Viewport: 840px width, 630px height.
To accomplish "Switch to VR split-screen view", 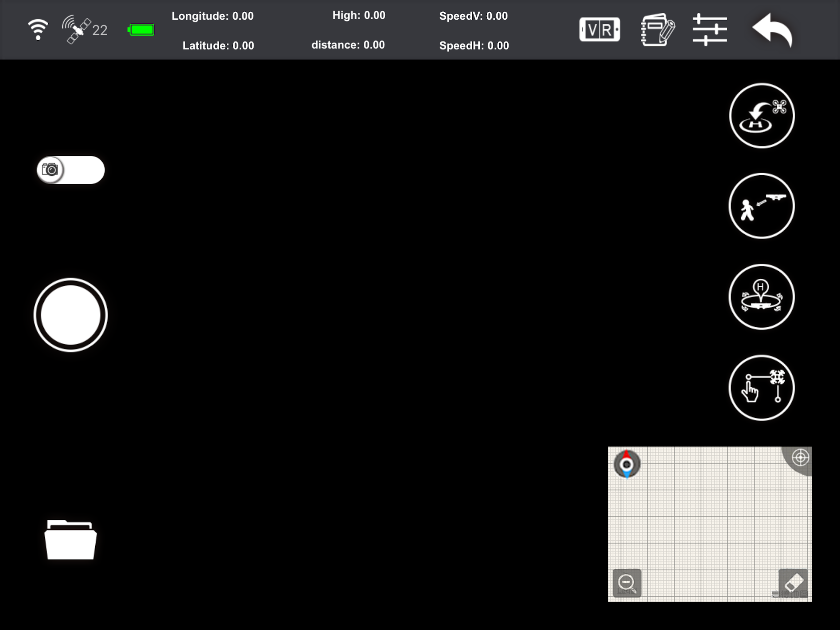I will [599, 29].
